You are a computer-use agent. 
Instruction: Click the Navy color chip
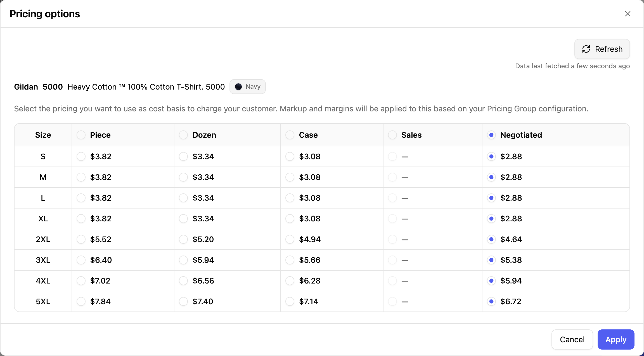(247, 87)
